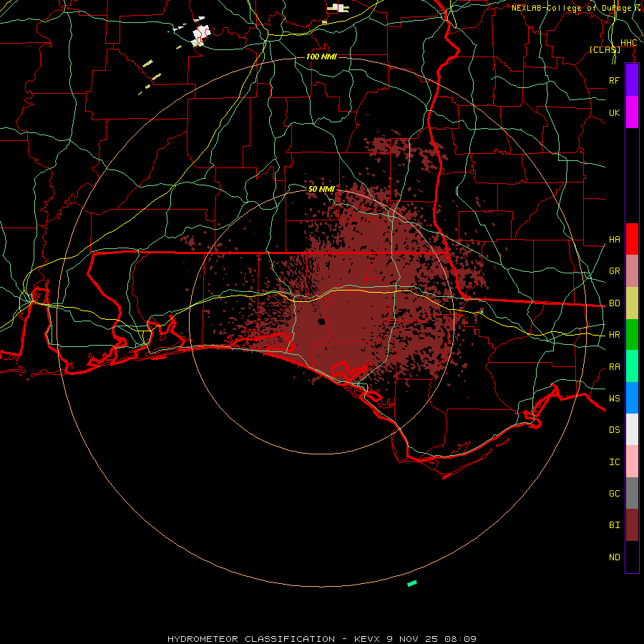The width and height of the screenshot is (644, 644).
Task: Click the HR legend label
Action: (614, 335)
